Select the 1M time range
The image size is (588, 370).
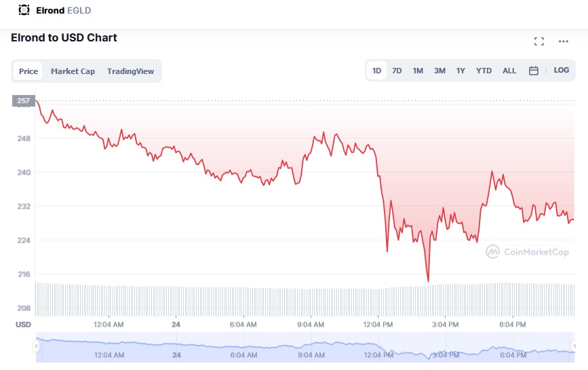pyautogui.click(x=418, y=71)
